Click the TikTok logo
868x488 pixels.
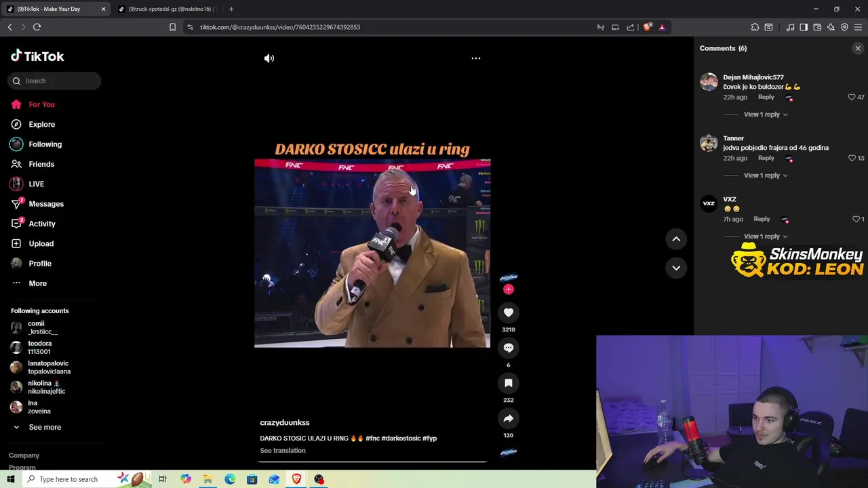coord(37,56)
